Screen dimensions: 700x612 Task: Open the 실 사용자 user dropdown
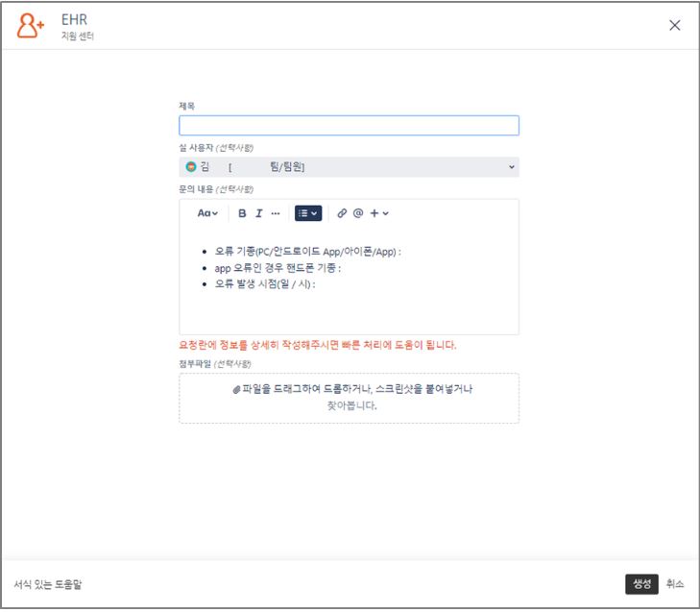[x=349, y=167]
